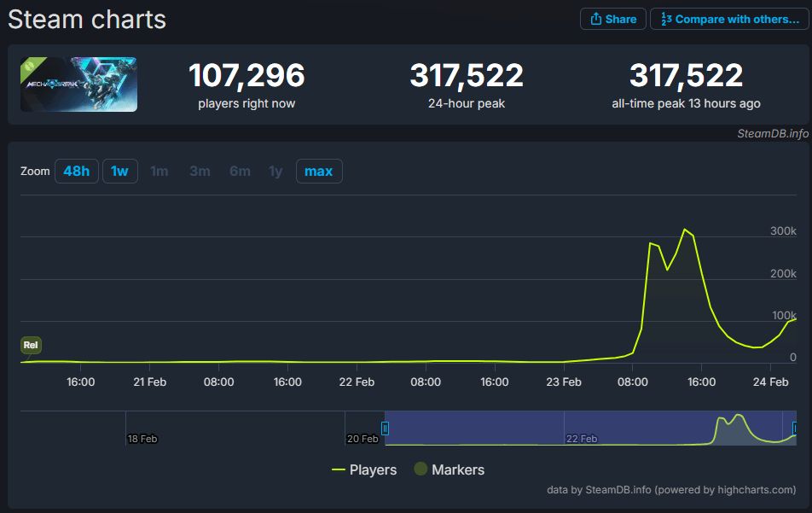The height and width of the screenshot is (513, 812).
Task: Toggle the Markers series in legend
Action: click(449, 469)
